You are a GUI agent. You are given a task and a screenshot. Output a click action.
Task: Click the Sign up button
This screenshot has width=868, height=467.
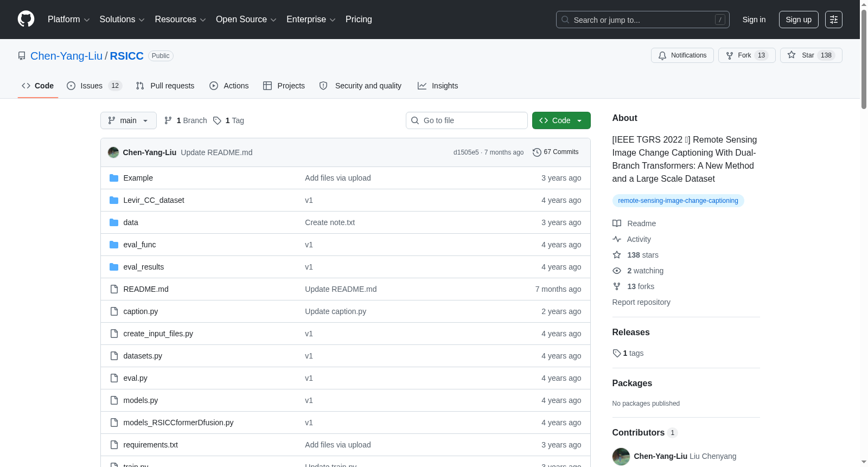[799, 20]
